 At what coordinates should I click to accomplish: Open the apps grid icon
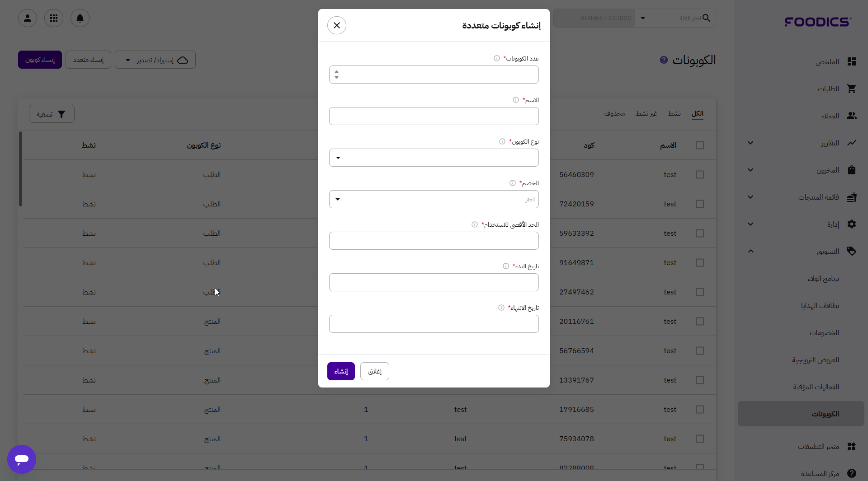(54, 18)
